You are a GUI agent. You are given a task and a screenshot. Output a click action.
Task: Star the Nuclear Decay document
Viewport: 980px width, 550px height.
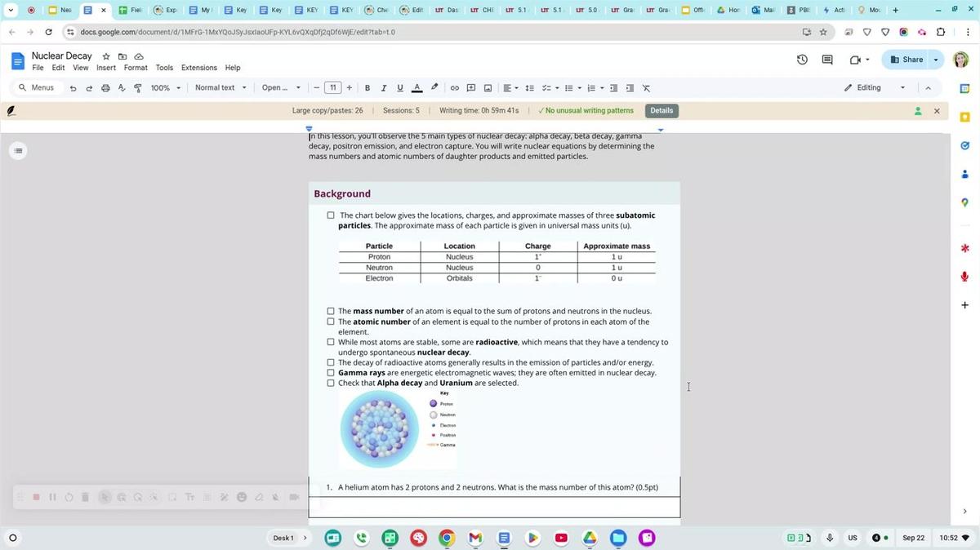106,56
